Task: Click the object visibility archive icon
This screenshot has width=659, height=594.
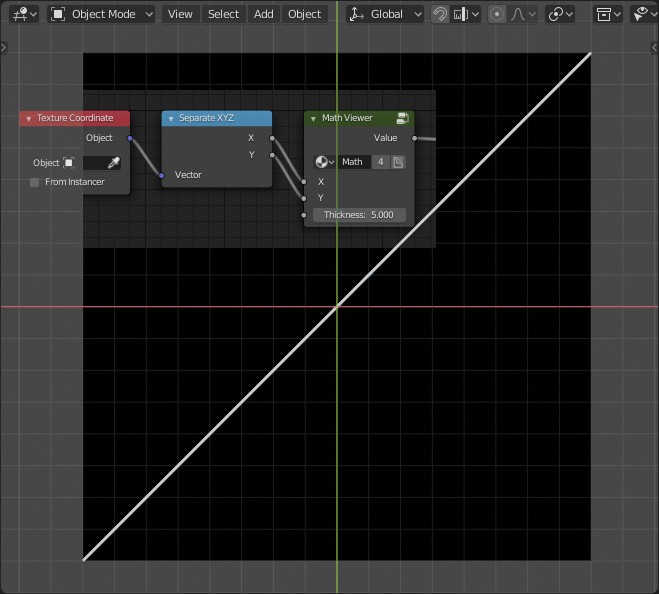Action: pos(604,14)
